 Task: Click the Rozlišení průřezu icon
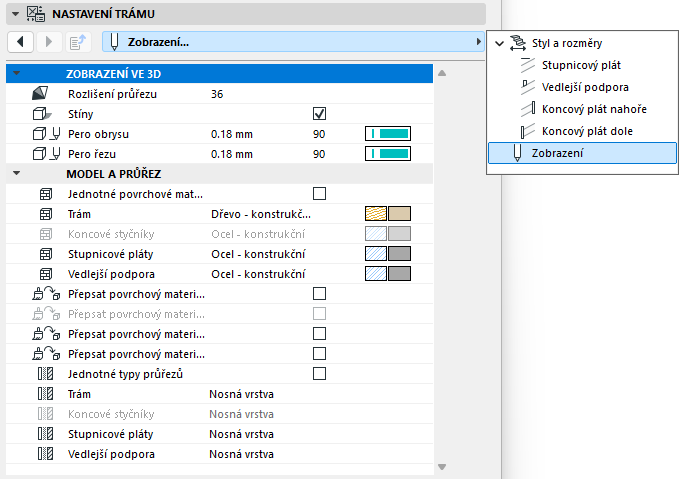[40, 93]
